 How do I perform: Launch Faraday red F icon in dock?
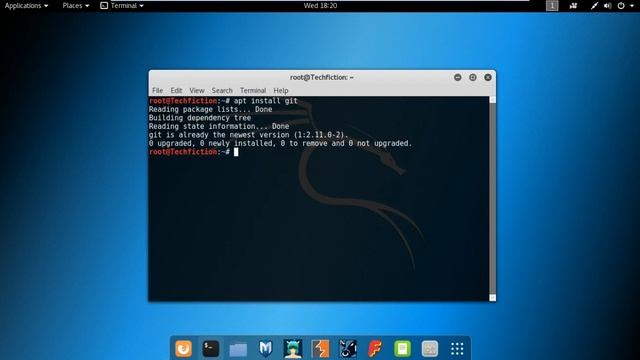tap(375, 349)
